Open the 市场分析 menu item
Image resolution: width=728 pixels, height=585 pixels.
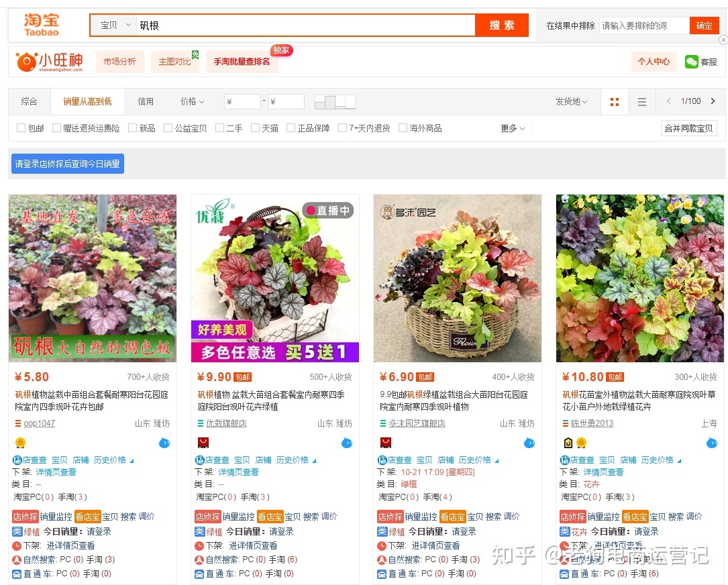pos(119,61)
